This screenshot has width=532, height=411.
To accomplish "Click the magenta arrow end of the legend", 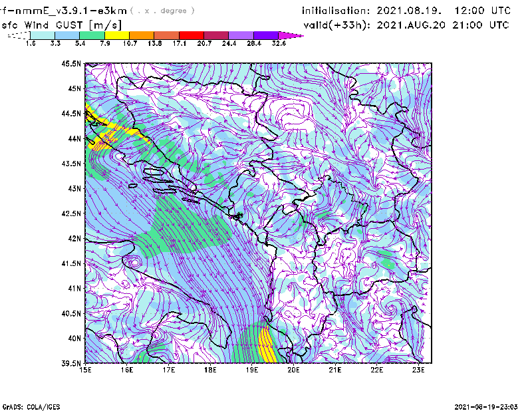I will 291,35.
